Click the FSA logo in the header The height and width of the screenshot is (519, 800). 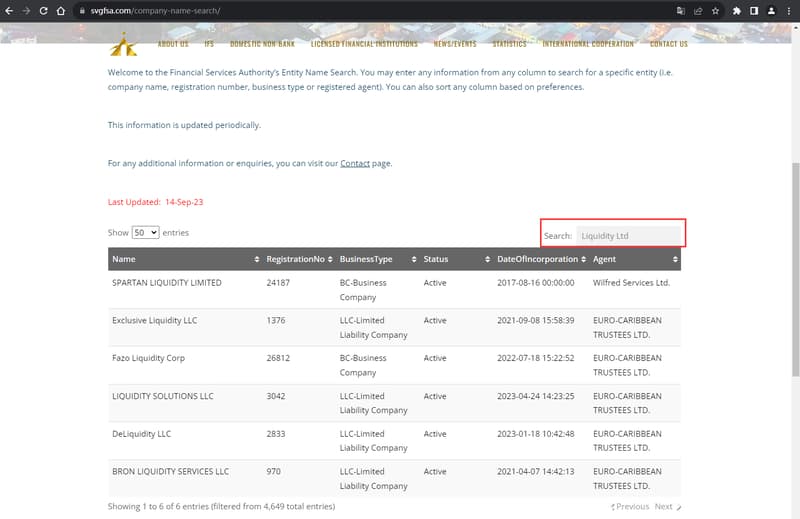click(123, 44)
